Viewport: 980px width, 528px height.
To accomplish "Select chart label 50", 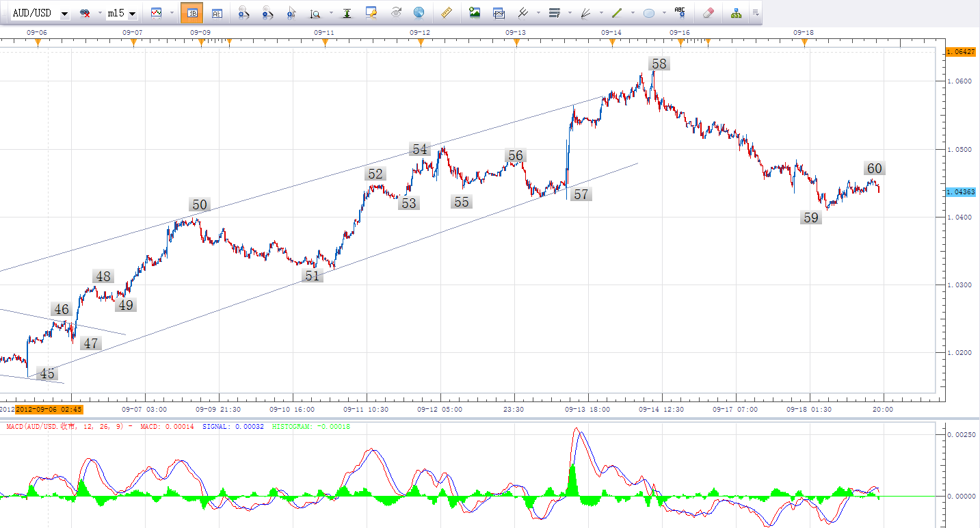I will pos(200,205).
